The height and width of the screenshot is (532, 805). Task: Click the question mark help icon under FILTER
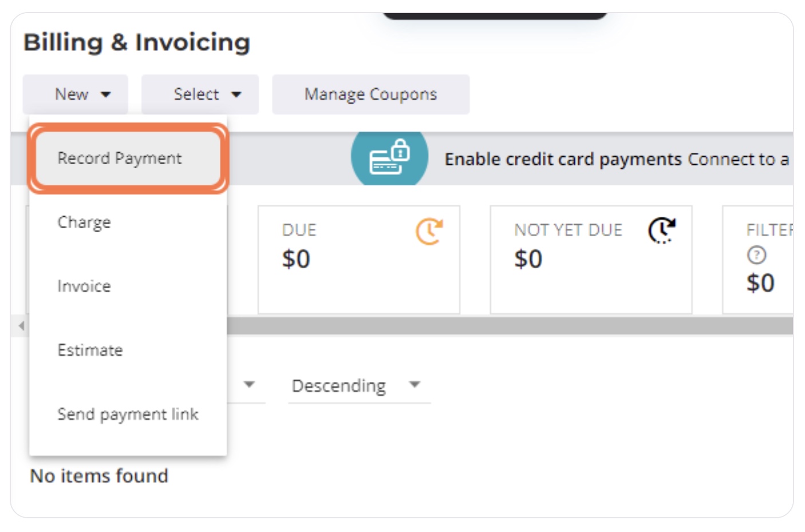(756, 255)
